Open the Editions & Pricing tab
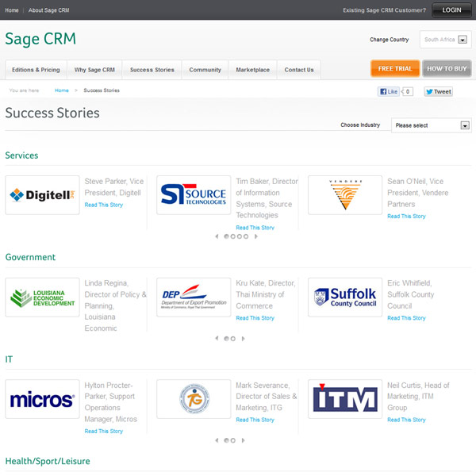 pos(35,70)
